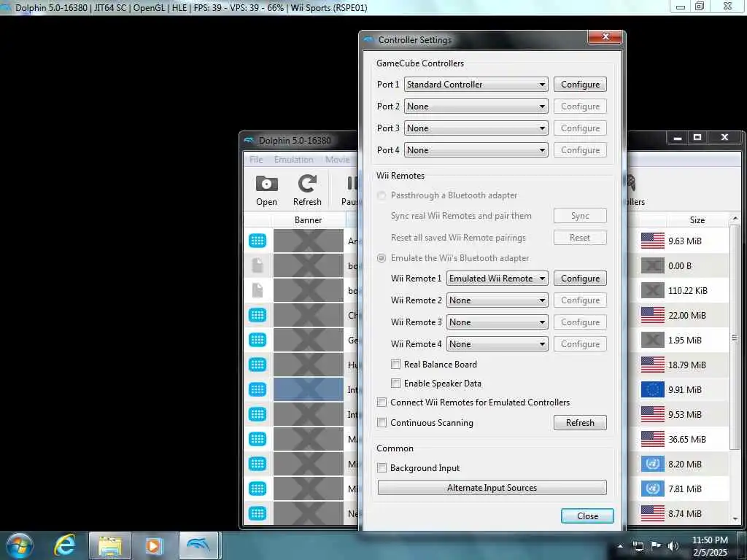Click the Wii platform icon in 18.79 MiB row
Screen dimensions: 747x560
[x=258, y=365]
